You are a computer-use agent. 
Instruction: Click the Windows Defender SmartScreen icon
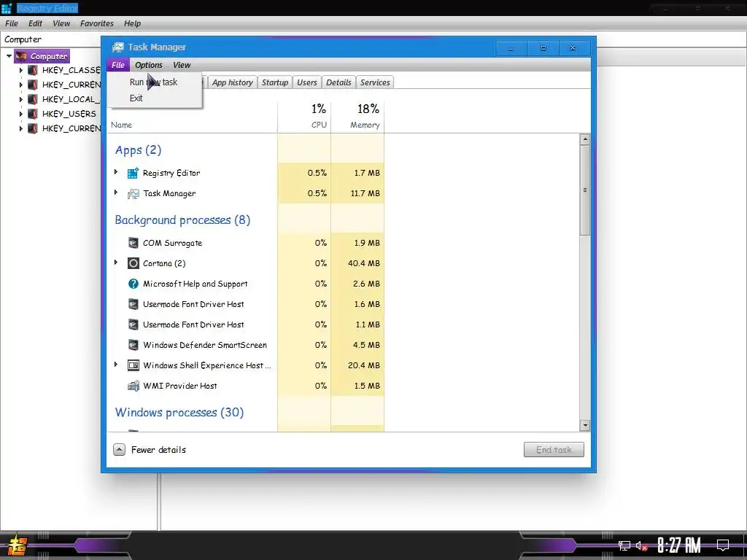pyautogui.click(x=133, y=345)
